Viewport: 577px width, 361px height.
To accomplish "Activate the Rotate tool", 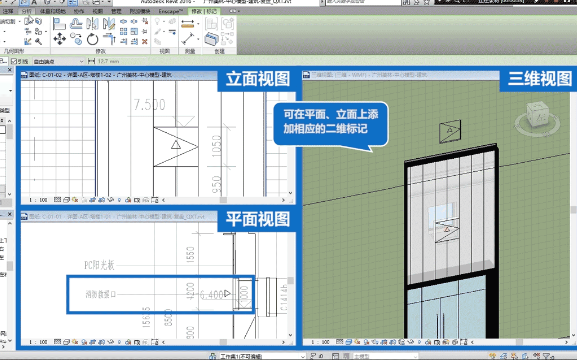I will pos(92,39).
